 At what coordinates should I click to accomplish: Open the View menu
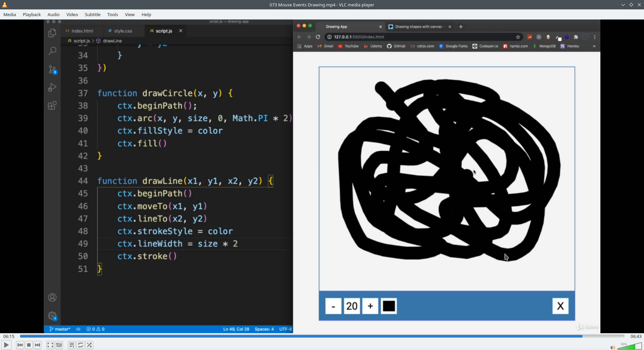coord(130,14)
